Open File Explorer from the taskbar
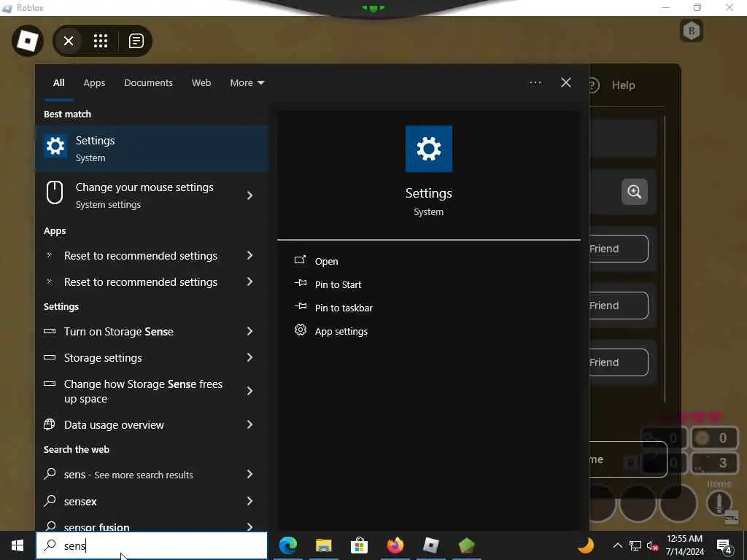This screenshot has height=560, width=747. point(323,545)
